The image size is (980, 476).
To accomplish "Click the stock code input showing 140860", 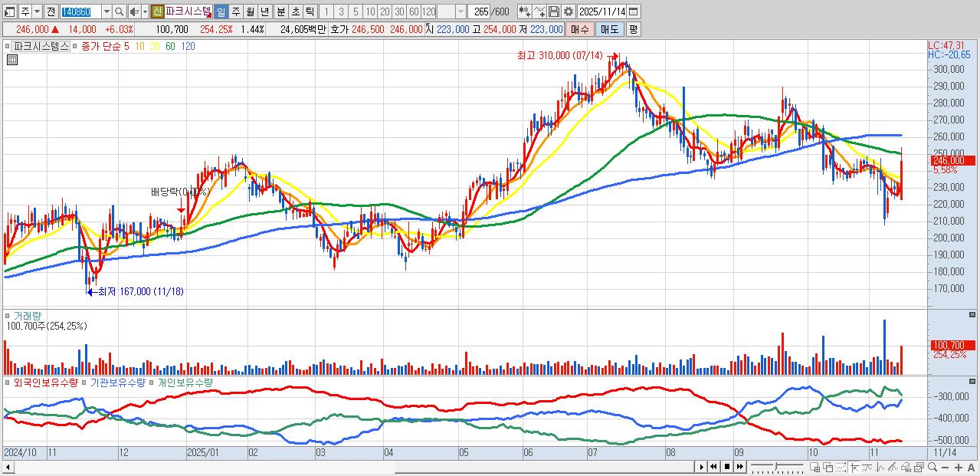I will [80, 11].
